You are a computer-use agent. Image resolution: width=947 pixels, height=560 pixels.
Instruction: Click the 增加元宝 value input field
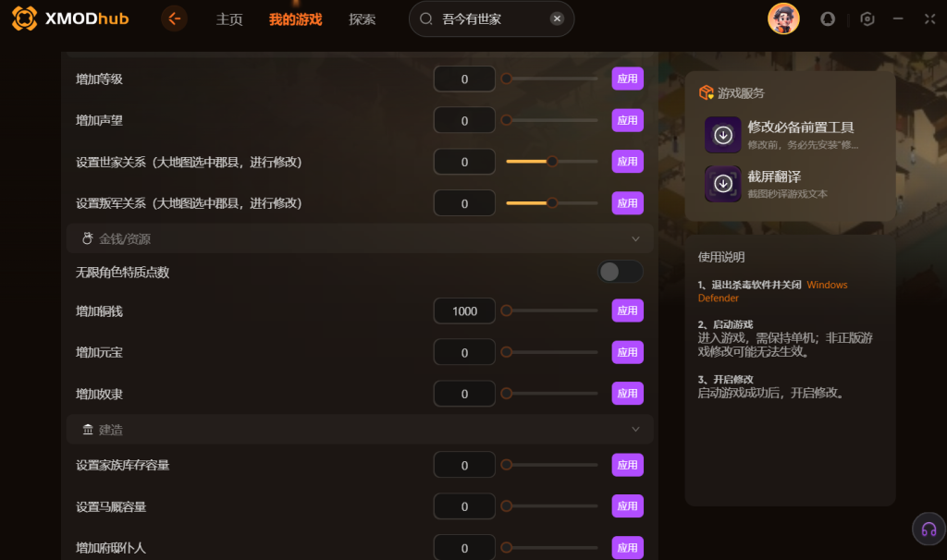(464, 352)
